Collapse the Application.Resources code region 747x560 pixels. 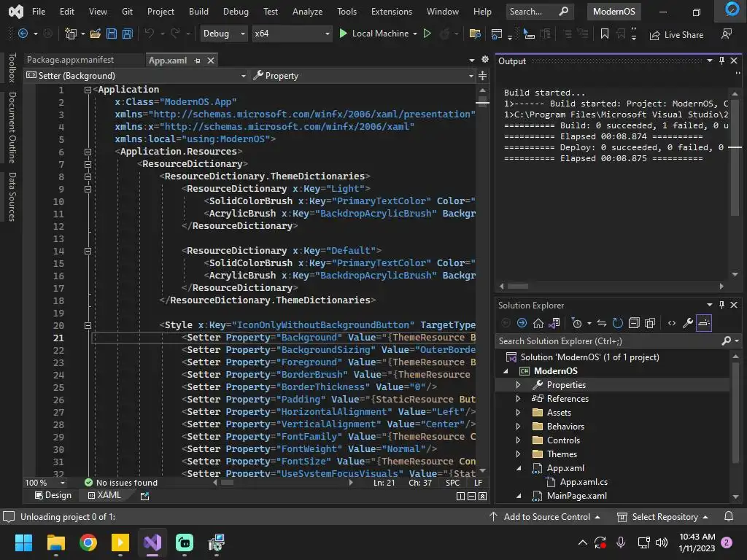pos(88,152)
